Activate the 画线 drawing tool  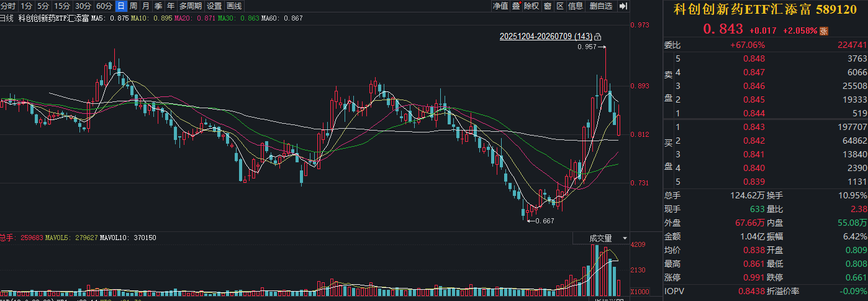234,6
